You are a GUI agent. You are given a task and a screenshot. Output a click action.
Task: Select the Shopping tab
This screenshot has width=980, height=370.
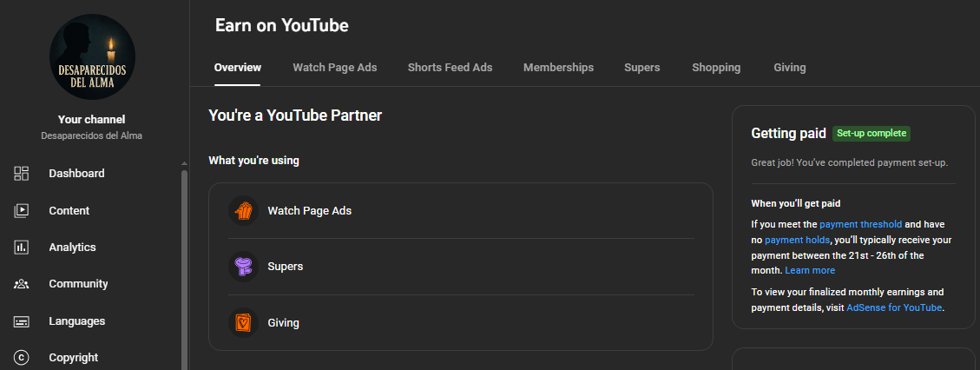716,68
